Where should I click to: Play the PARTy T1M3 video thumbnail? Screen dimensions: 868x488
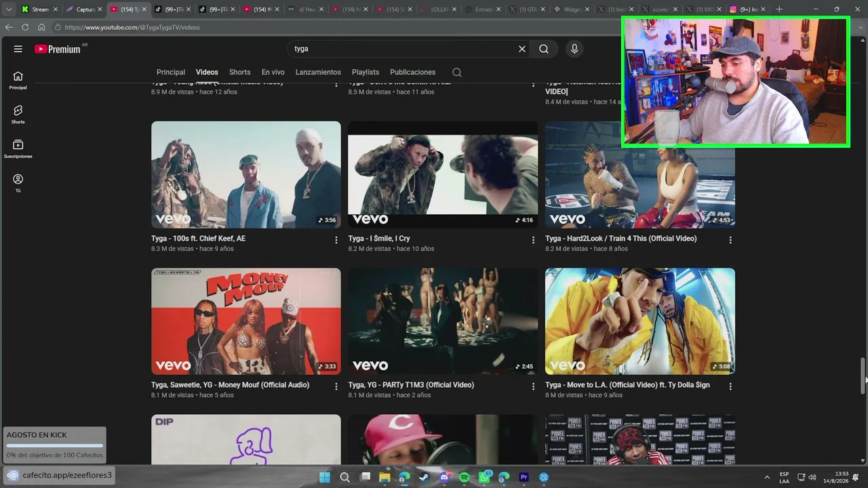pyautogui.click(x=443, y=321)
